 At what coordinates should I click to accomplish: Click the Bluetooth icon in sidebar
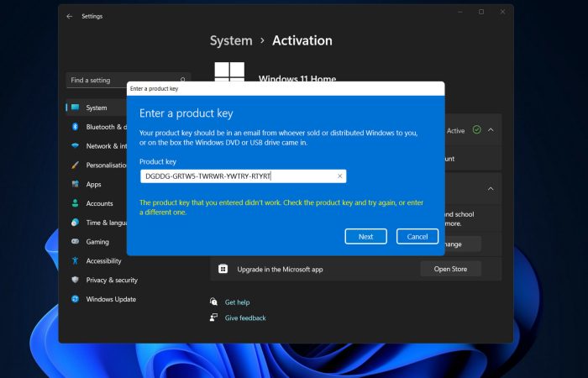75,127
